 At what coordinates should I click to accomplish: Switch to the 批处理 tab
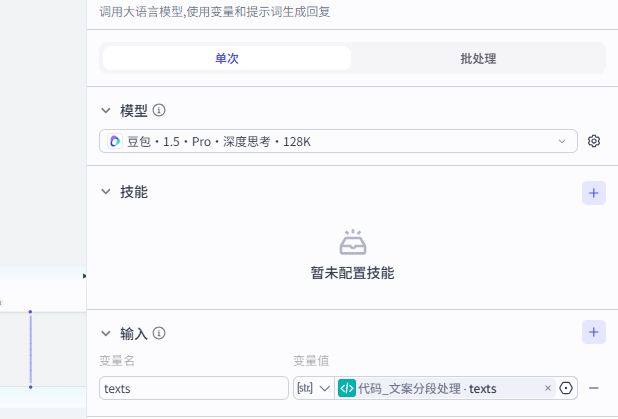click(x=478, y=58)
